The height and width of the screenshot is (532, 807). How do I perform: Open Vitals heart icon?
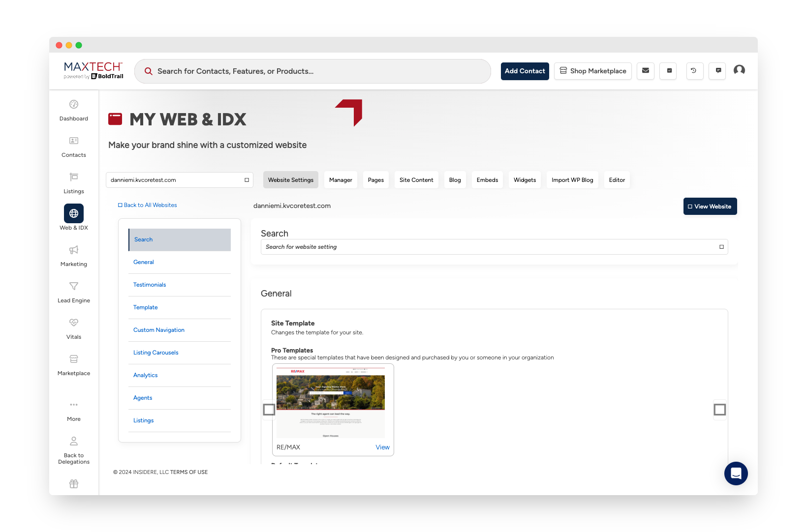[x=74, y=323]
